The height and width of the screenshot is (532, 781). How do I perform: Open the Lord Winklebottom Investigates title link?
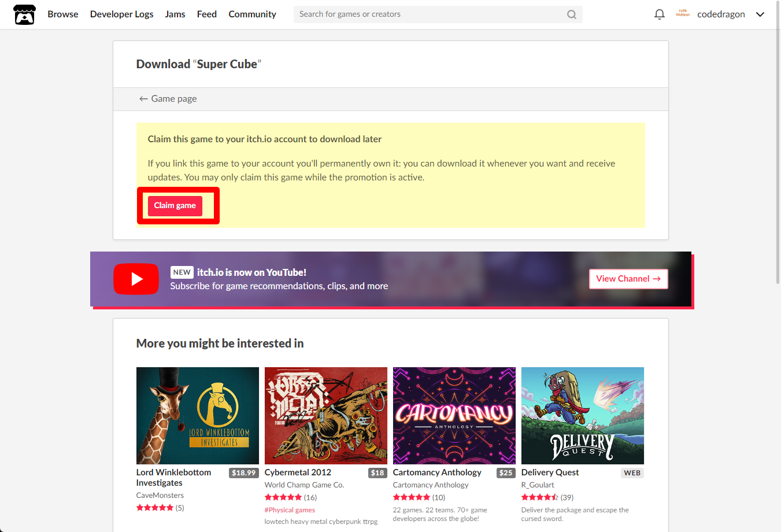click(x=173, y=478)
